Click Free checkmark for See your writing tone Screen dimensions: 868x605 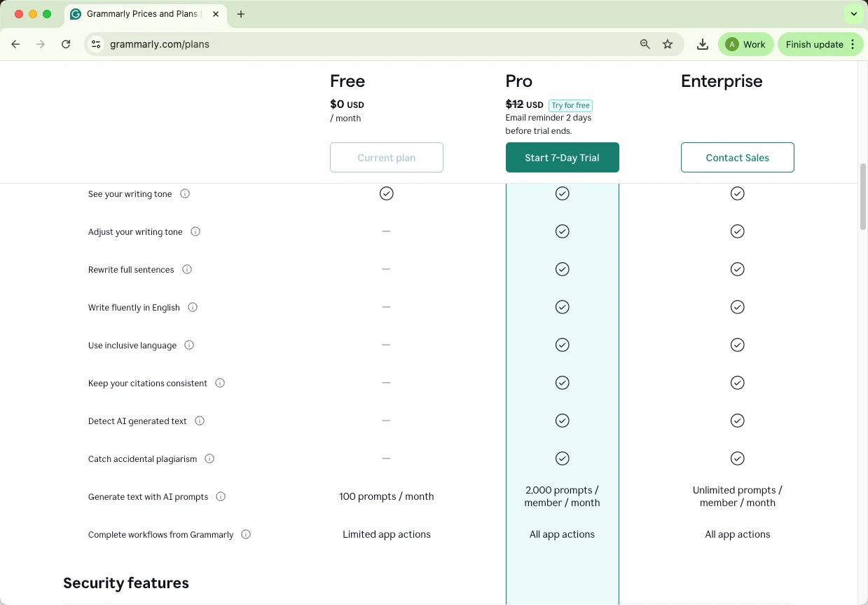[x=386, y=193]
